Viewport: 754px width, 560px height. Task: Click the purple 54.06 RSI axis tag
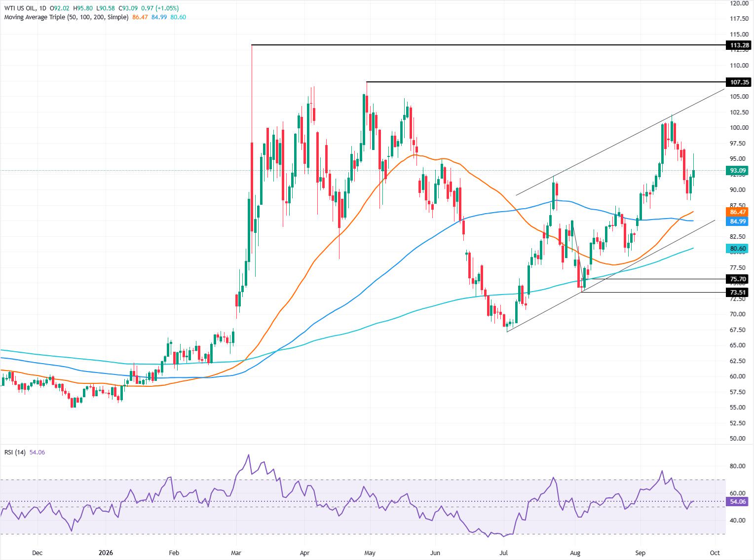pos(738,502)
